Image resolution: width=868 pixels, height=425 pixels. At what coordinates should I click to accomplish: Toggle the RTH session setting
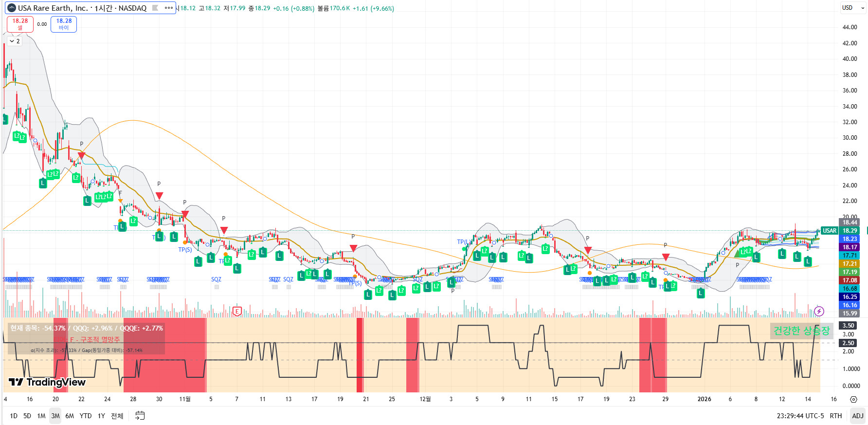(835, 416)
